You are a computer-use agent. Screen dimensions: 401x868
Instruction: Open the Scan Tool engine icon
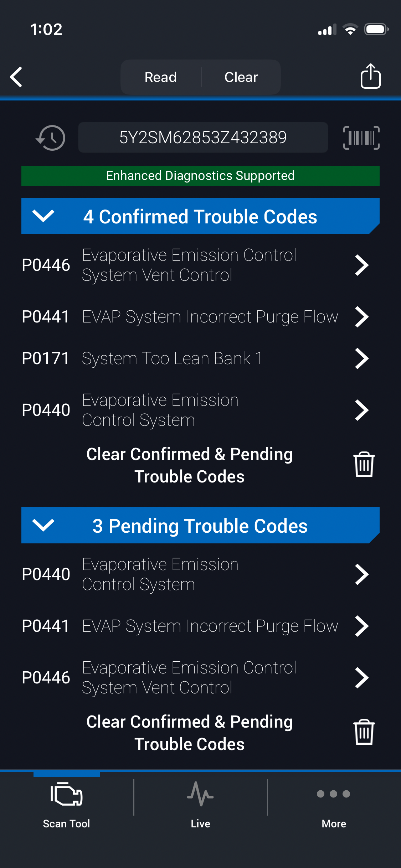67,794
